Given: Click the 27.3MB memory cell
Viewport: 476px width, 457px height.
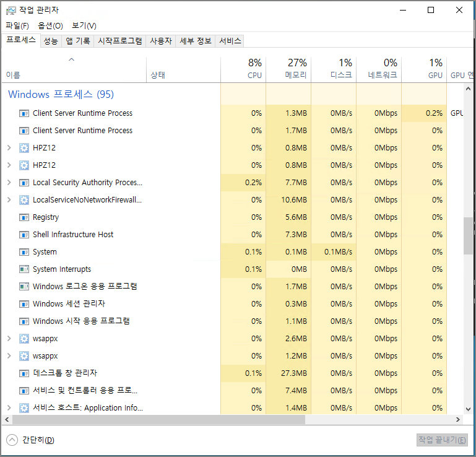Looking at the screenshot, I should [288, 373].
